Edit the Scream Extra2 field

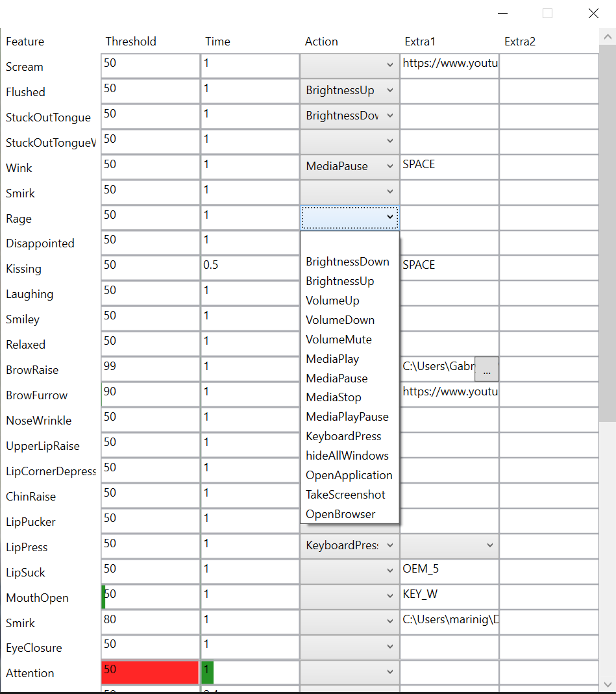click(x=548, y=66)
